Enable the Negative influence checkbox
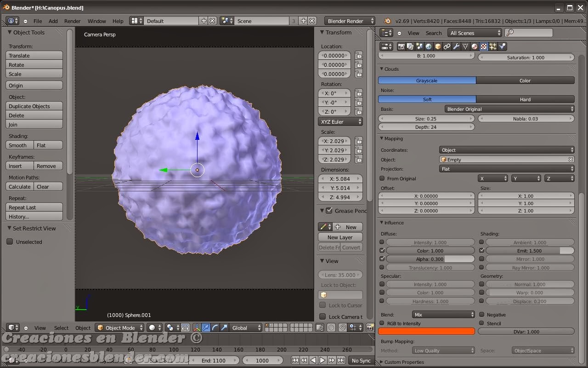The height and width of the screenshot is (368, 588). (x=481, y=315)
